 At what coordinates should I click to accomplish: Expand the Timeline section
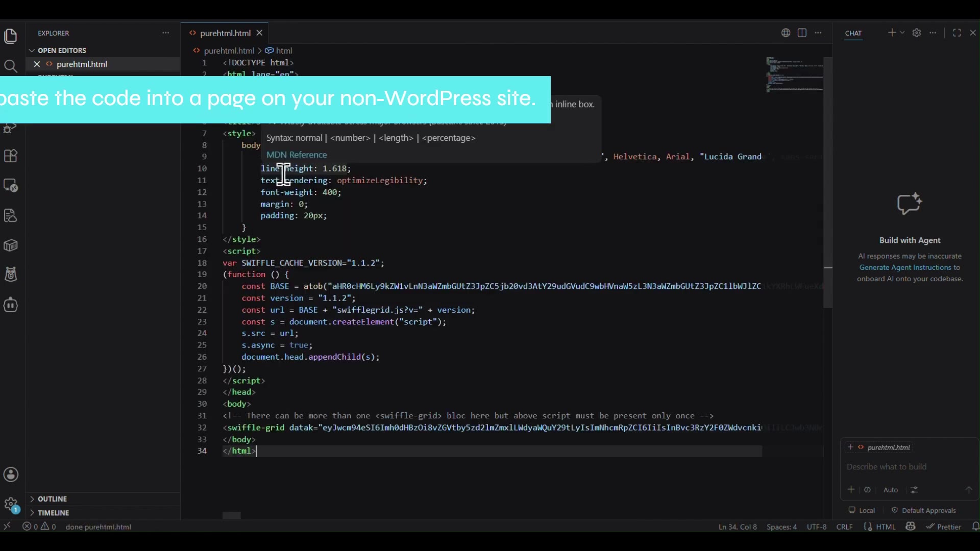[53, 513]
